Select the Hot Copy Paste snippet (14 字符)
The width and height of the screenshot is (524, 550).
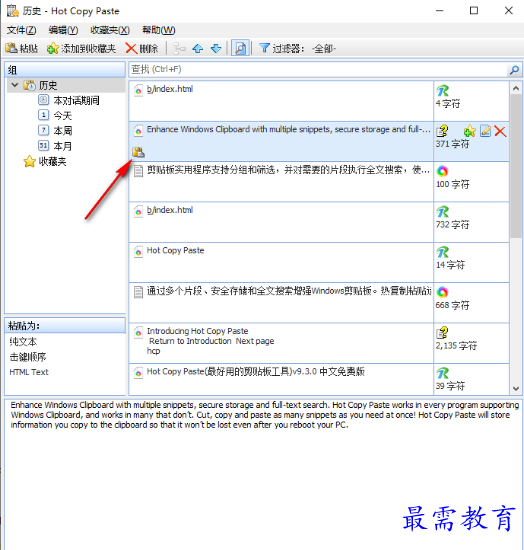pos(281,262)
